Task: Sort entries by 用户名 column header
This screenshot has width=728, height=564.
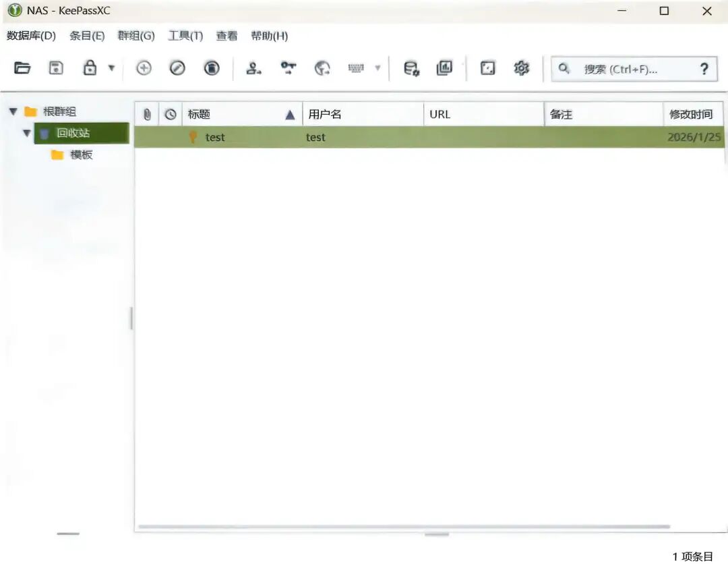Action: 362,115
